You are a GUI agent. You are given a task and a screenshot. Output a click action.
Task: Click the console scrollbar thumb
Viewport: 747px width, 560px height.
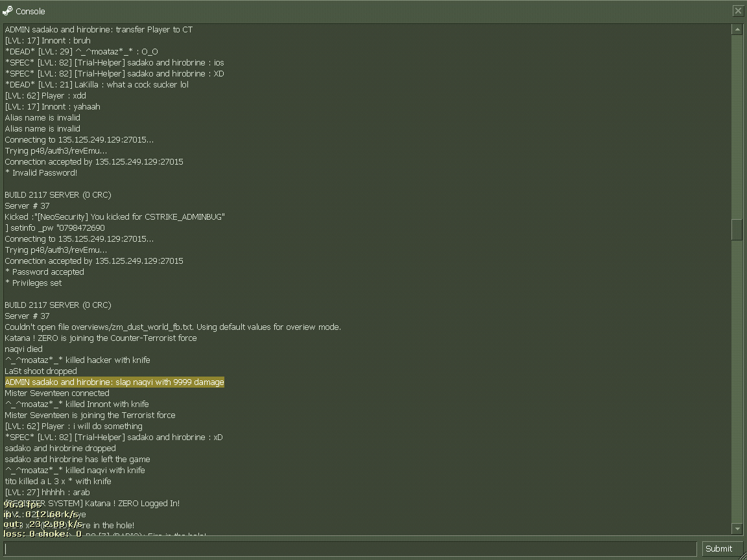[x=737, y=229]
